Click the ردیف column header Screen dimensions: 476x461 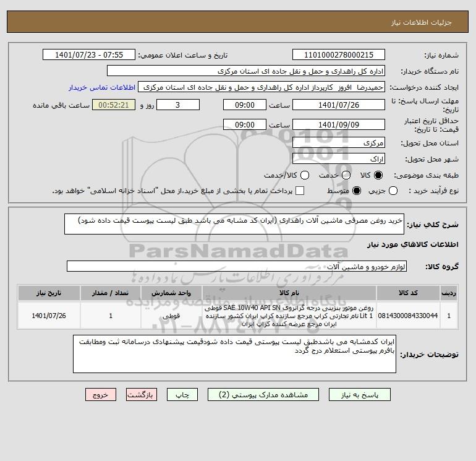click(x=449, y=293)
